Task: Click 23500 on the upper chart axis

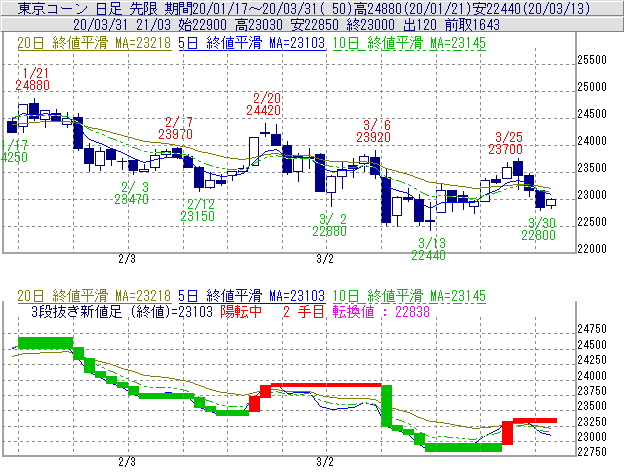Action: [x=592, y=168]
